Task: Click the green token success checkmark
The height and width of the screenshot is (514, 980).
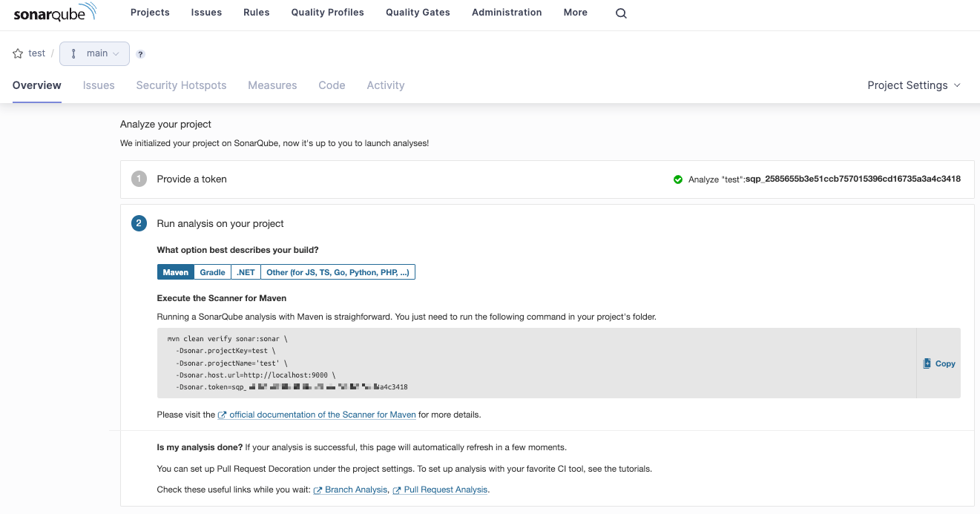Action: (678, 179)
